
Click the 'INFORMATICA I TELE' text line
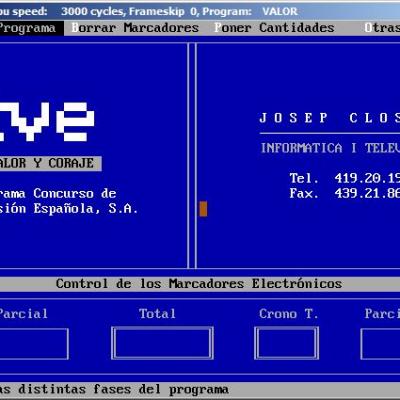[x=330, y=148]
